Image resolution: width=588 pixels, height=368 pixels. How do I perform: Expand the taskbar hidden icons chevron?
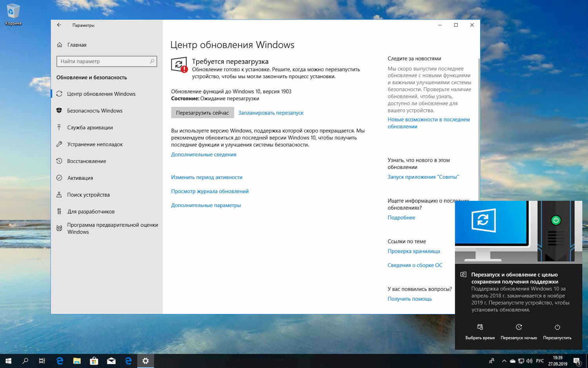pos(504,360)
